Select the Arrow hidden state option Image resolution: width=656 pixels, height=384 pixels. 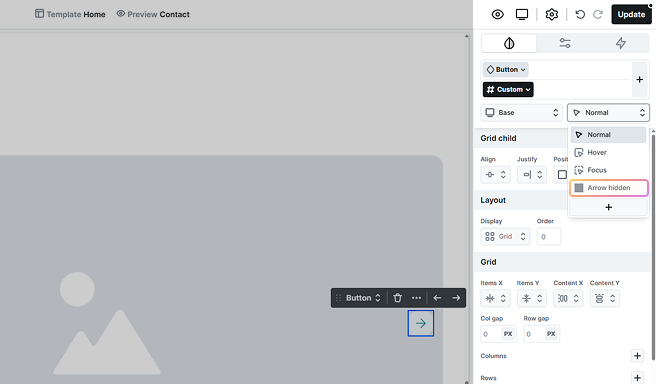(609, 188)
